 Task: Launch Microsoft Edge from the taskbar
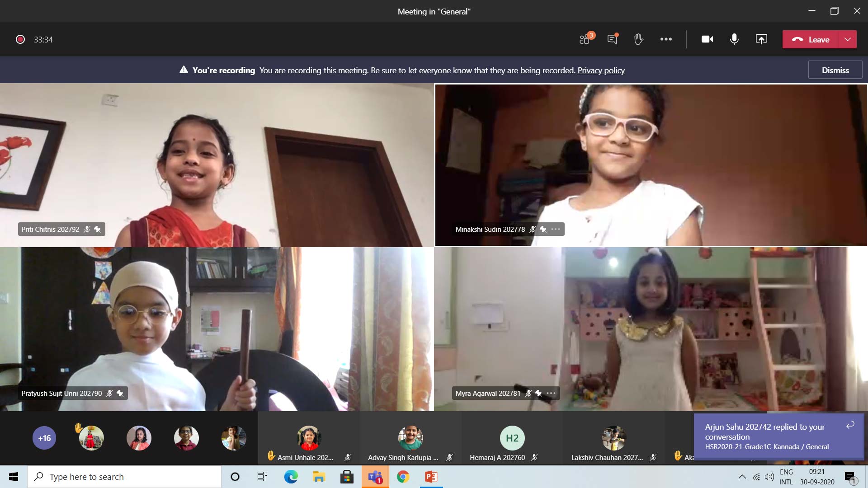pos(291,477)
